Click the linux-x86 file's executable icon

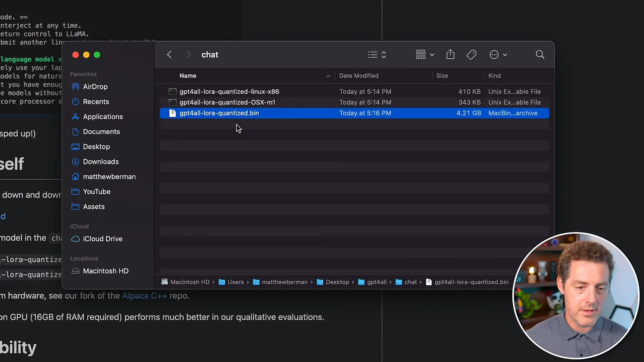pyautogui.click(x=173, y=92)
